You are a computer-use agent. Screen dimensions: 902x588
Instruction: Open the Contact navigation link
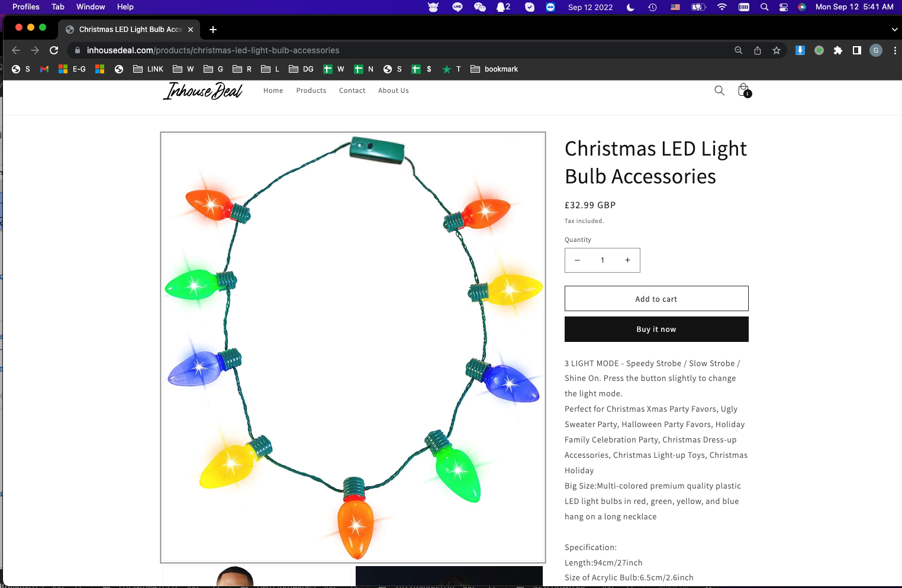click(x=352, y=91)
